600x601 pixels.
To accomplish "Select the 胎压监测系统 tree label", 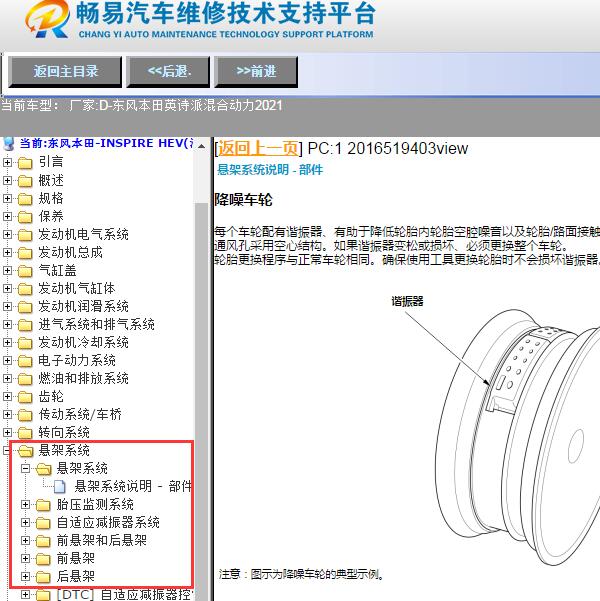I will [95, 504].
